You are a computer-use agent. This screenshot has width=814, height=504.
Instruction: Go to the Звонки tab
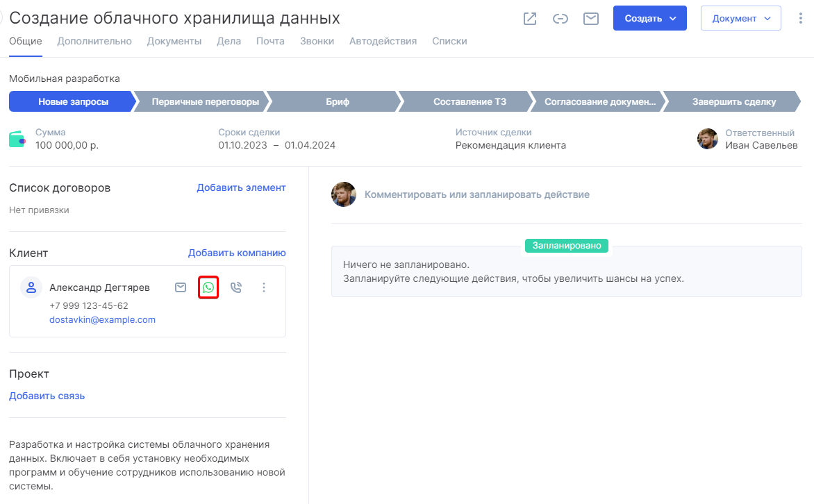coord(317,41)
